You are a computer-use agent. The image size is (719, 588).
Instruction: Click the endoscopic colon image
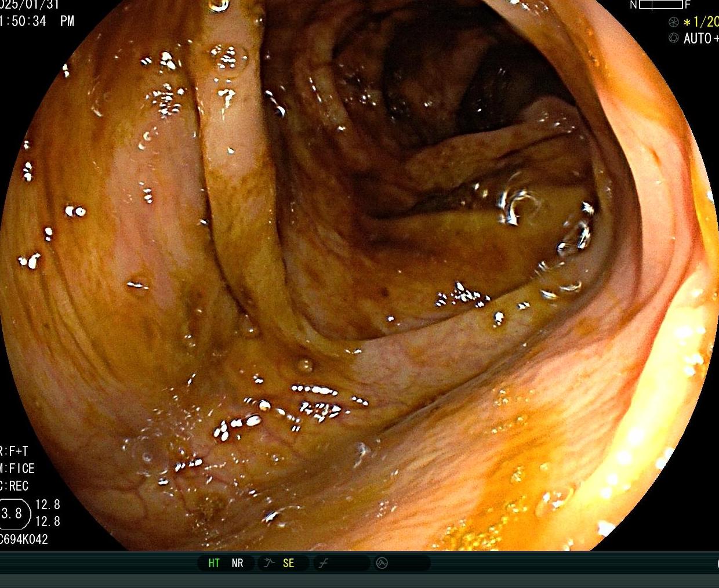click(359, 275)
